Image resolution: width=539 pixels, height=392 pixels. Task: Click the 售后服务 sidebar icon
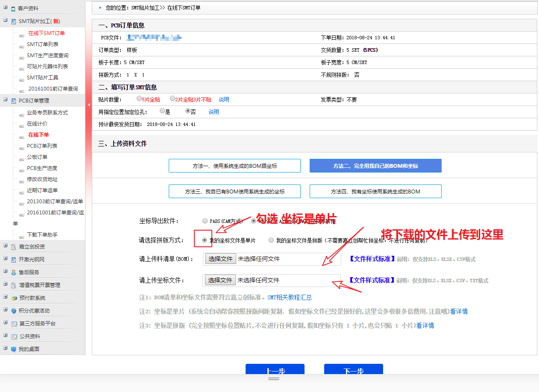[x=14, y=272]
